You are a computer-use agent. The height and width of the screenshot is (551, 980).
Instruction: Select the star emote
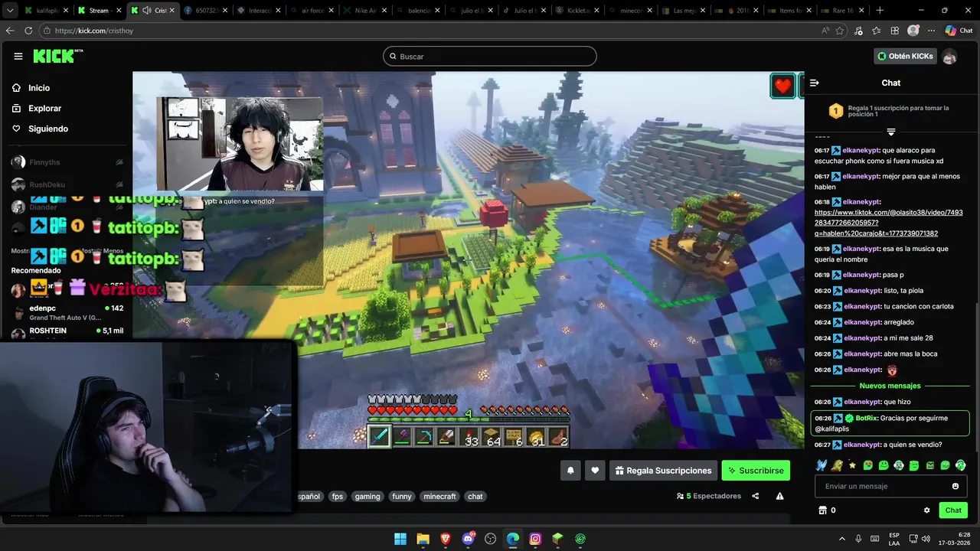[852, 465]
